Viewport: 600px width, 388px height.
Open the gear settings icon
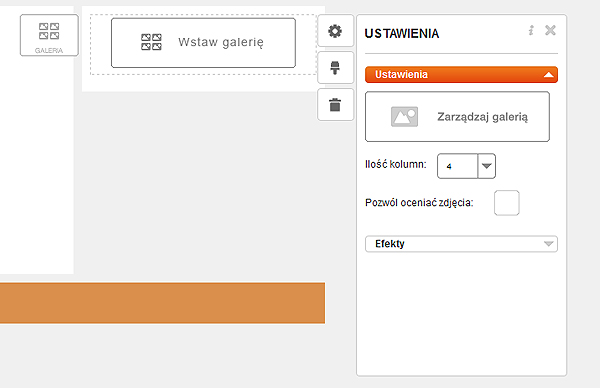(335, 31)
